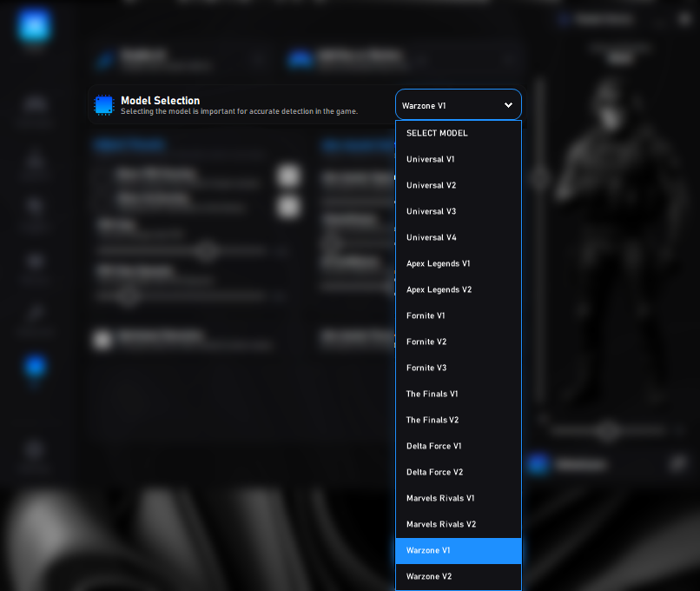Select Universal V2 from the model list
This screenshot has height=591, width=700.
pyautogui.click(x=459, y=185)
